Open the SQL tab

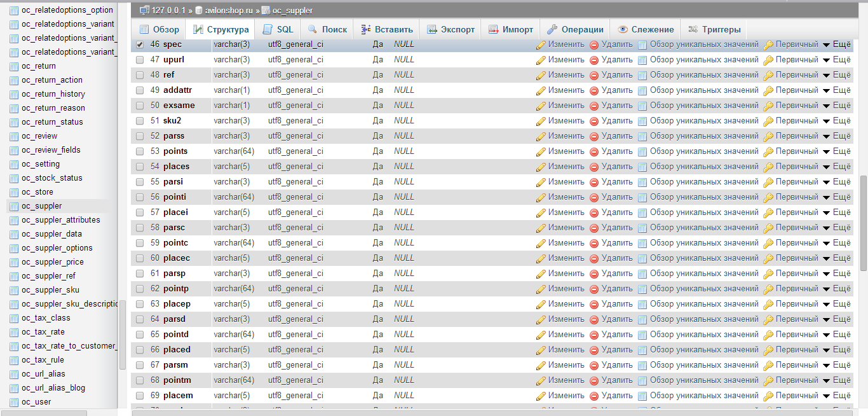(x=278, y=29)
